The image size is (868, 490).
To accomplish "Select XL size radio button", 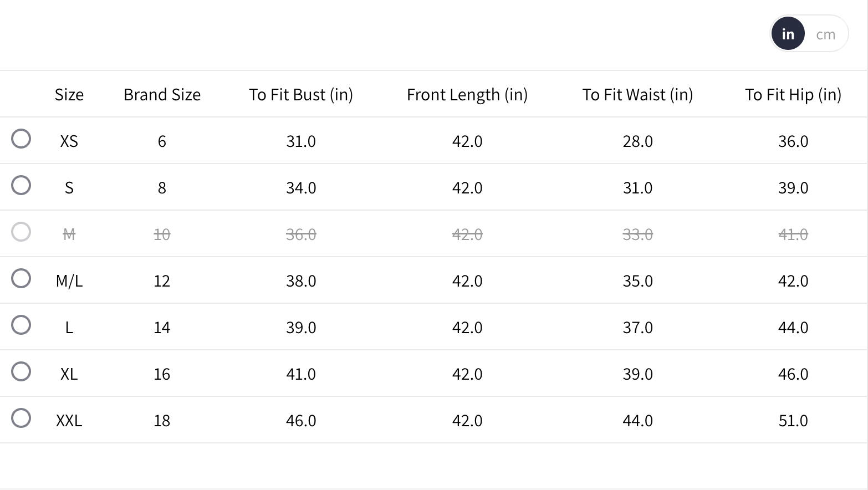I will (x=21, y=371).
